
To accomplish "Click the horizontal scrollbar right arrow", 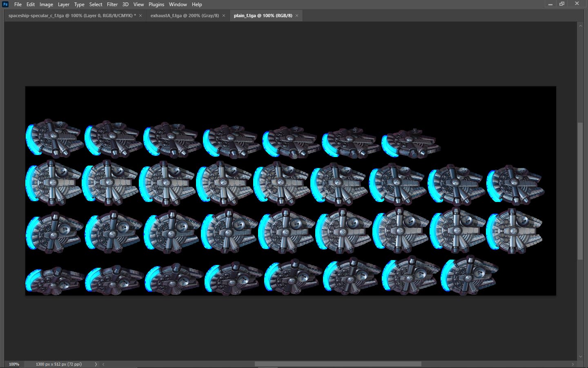I will click(x=572, y=364).
